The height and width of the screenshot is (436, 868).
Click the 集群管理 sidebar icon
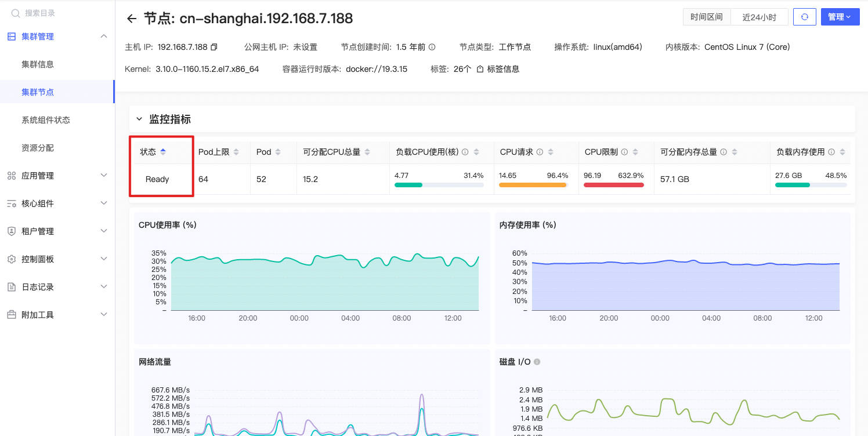click(x=11, y=37)
